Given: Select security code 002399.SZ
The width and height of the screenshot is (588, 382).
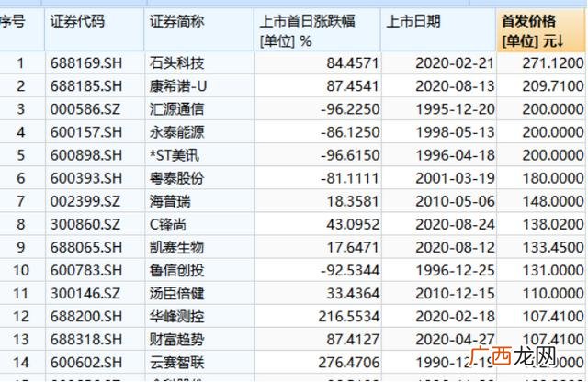Looking at the screenshot, I should (85, 201).
